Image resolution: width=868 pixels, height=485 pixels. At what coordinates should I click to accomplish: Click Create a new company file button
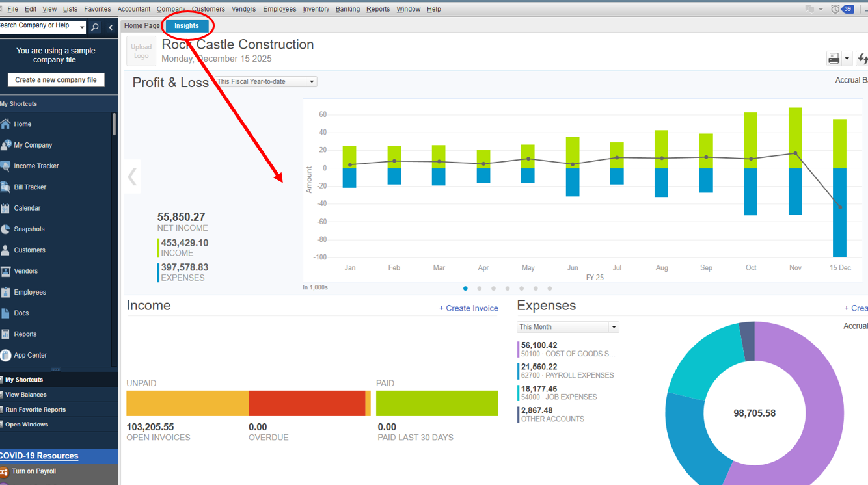click(56, 80)
